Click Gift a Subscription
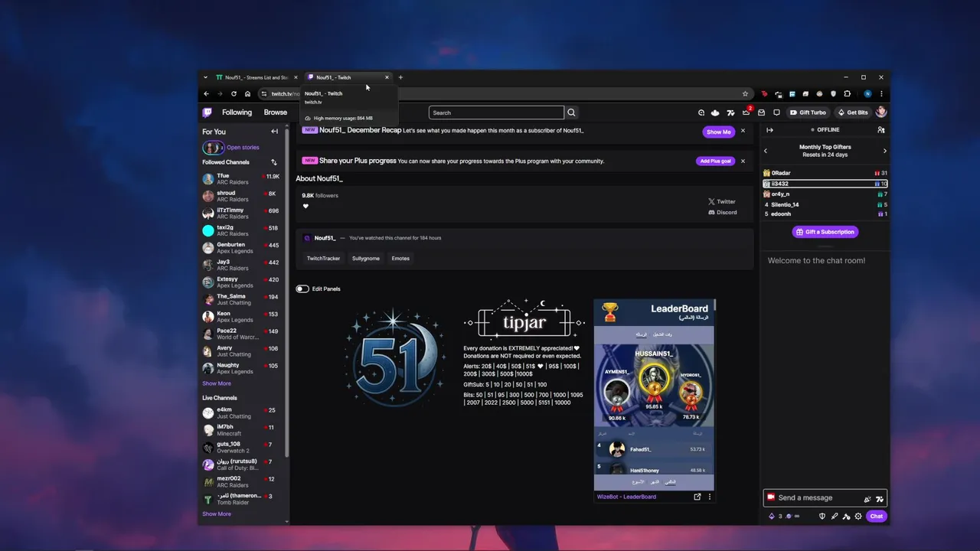The image size is (980, 551). tap(825, 232)
